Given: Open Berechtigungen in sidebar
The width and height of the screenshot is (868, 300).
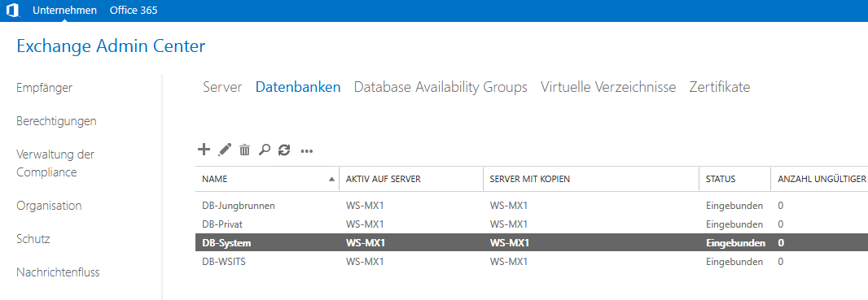Looking at the screenshot, I should pos(56,122).
